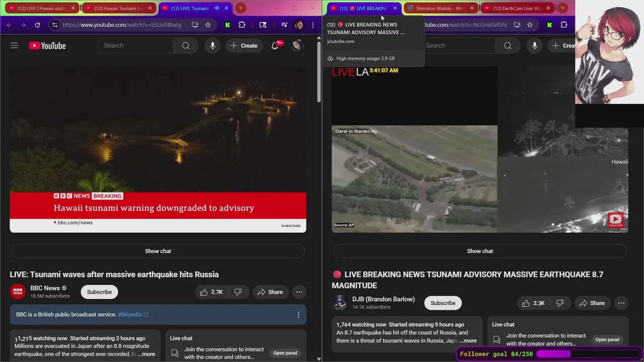Open site info icon in left address bar
The image size is (644, 362).
click(55, 25)
